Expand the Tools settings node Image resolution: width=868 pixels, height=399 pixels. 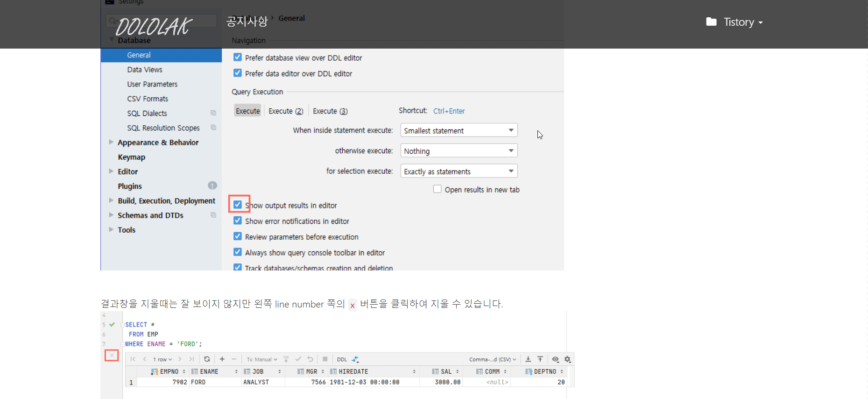(111, 229)
